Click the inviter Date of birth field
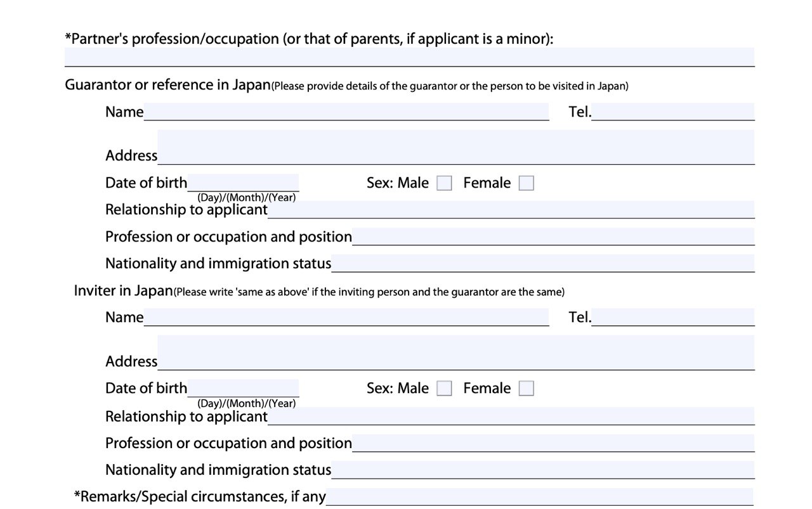The height and width of the screenshot is (509, 812). tap(243, 388)
